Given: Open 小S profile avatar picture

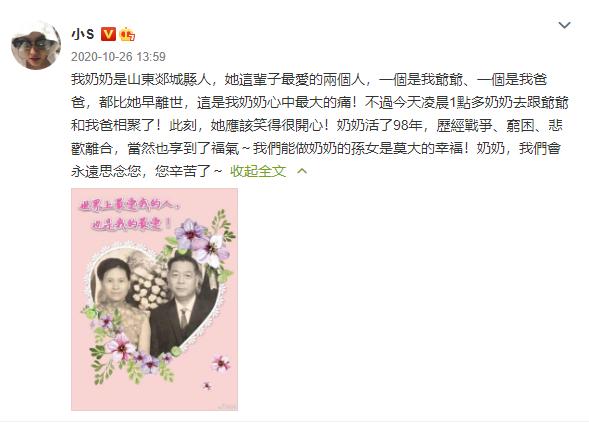Looking at the screenshot, I should tap(36, 46).
